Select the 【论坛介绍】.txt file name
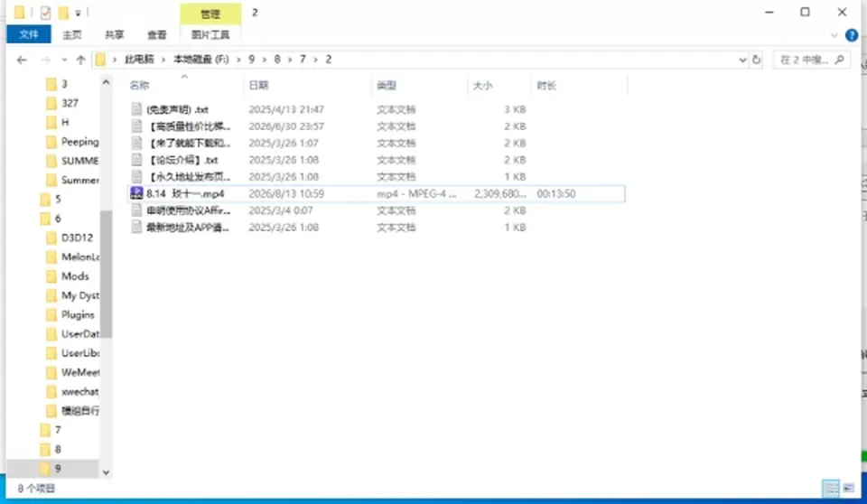Image resolution: width=867 pixels, height=504 pixels. tap(183, 160)
